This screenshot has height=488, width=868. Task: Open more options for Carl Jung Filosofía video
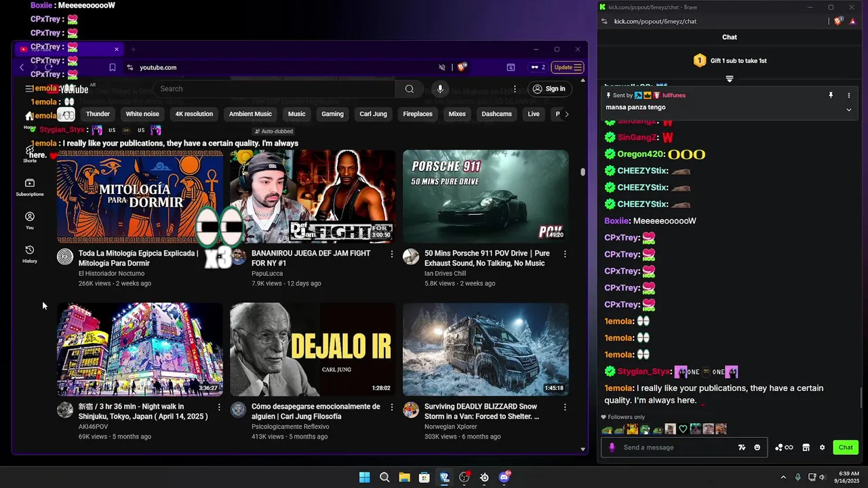pos(391,407)
